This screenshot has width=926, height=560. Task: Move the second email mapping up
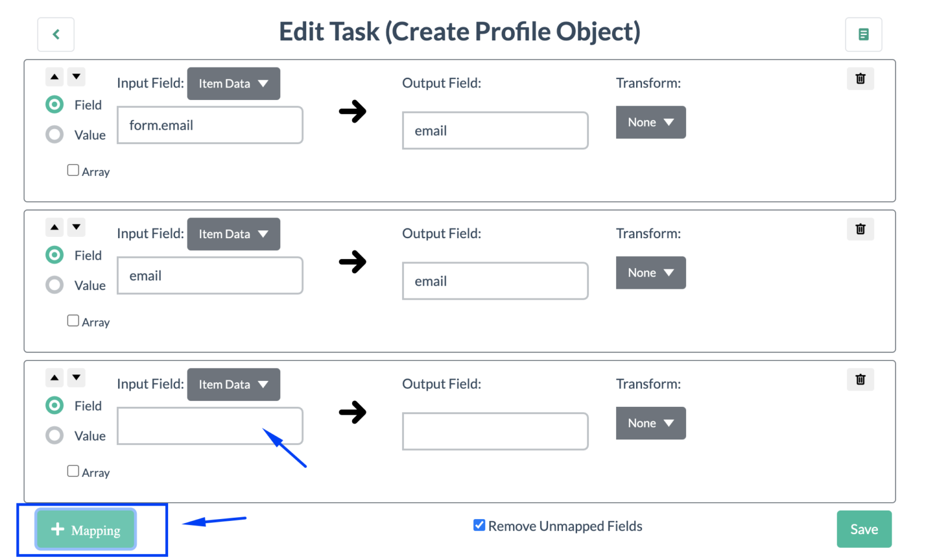54,227
